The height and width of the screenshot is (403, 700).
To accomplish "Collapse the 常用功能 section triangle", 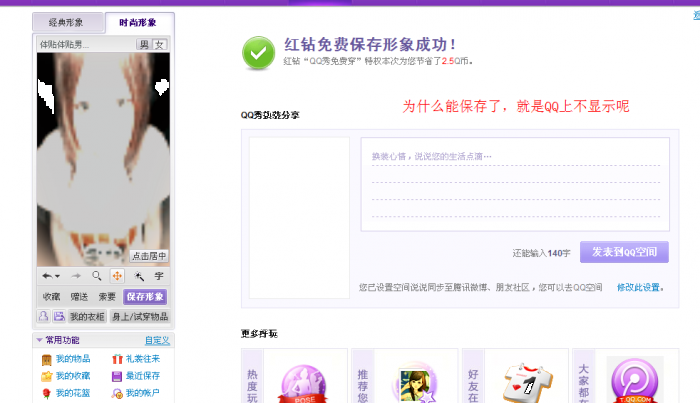I will pyautogui.click(x=39, y=340).
